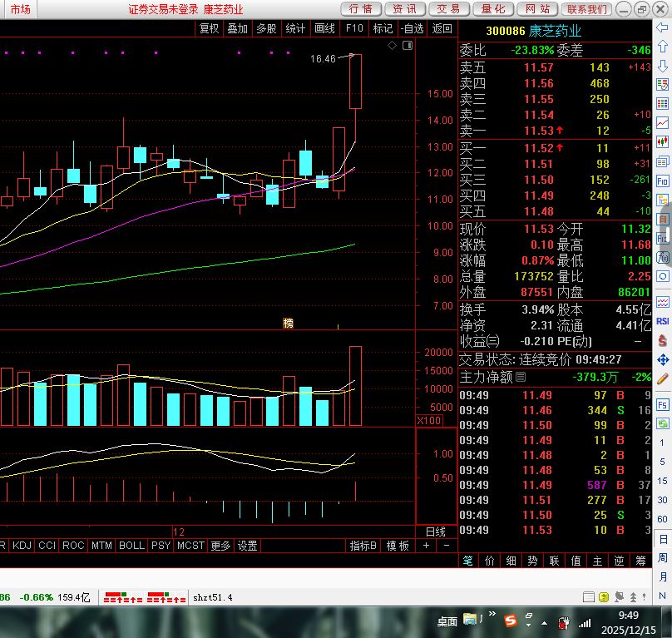Switch to 15-minute period
672x638 pixels.
662,481
